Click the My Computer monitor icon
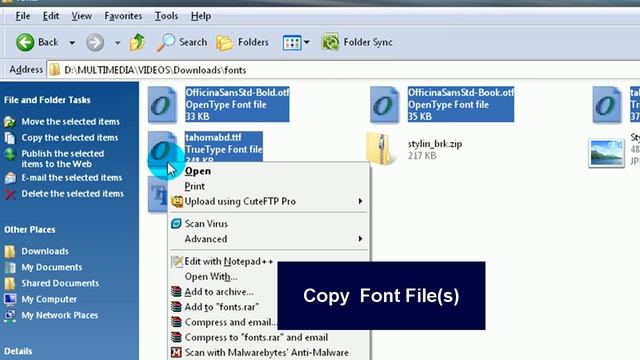Screen dimensions: 640x360 [10, 300]
